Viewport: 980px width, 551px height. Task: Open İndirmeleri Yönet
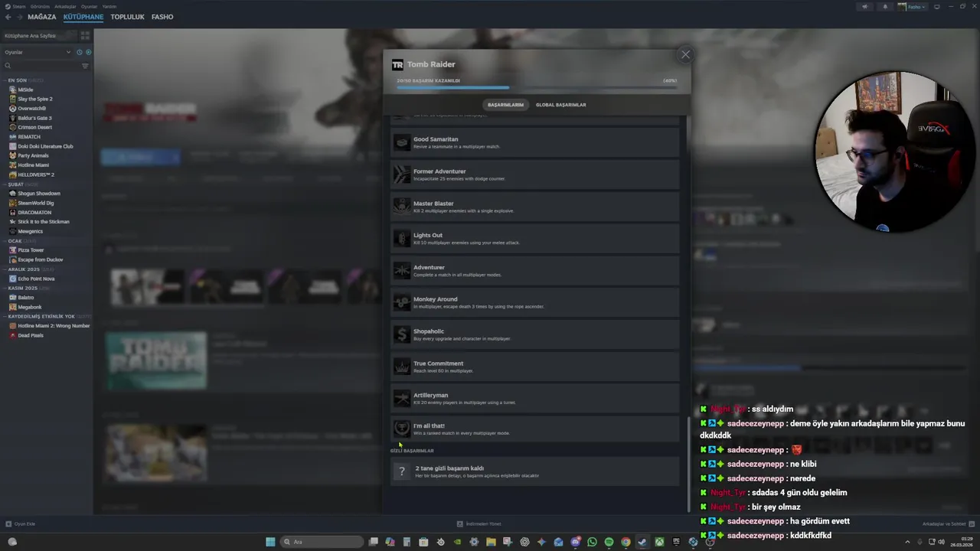(479, 524)
